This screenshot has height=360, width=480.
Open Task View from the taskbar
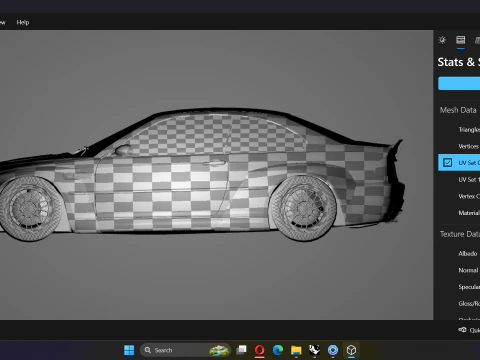click(241, 350)
